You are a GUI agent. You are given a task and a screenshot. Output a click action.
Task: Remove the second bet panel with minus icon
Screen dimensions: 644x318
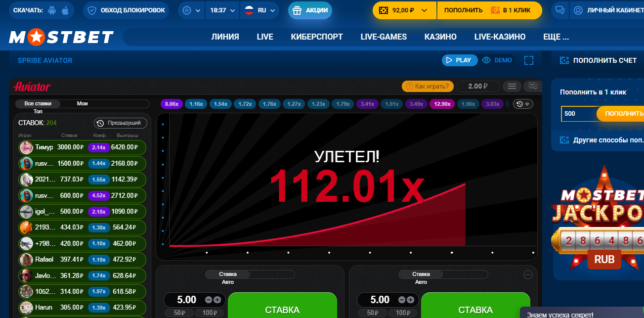coord(528,274)
